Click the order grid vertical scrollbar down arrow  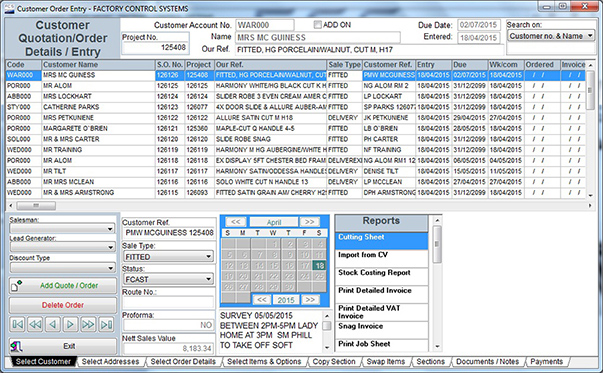tap(590, 195)
